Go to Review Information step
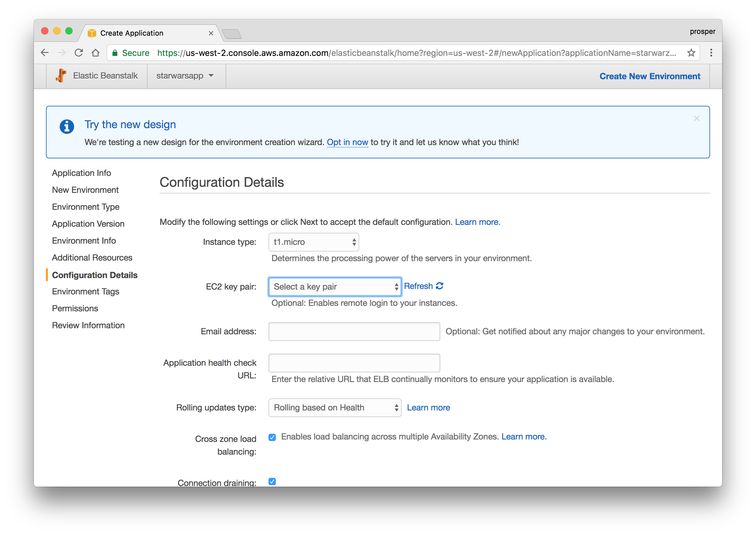 88,325
